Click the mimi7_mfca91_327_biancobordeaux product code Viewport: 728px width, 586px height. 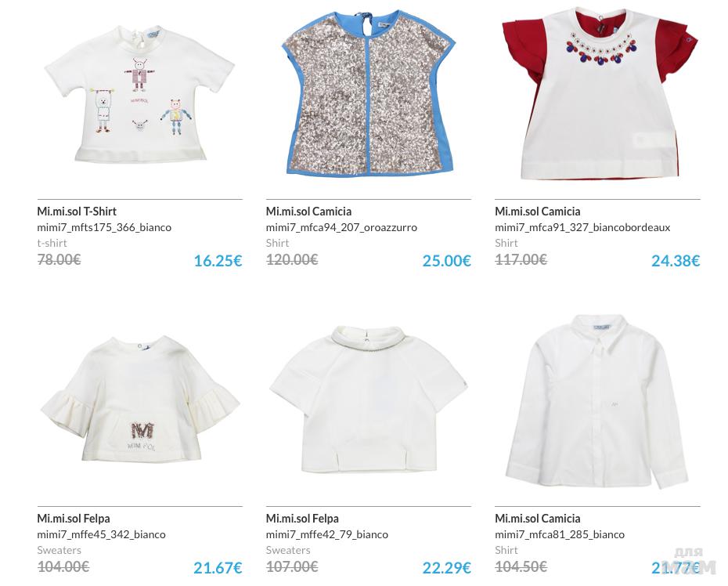[x=582, y=228]
